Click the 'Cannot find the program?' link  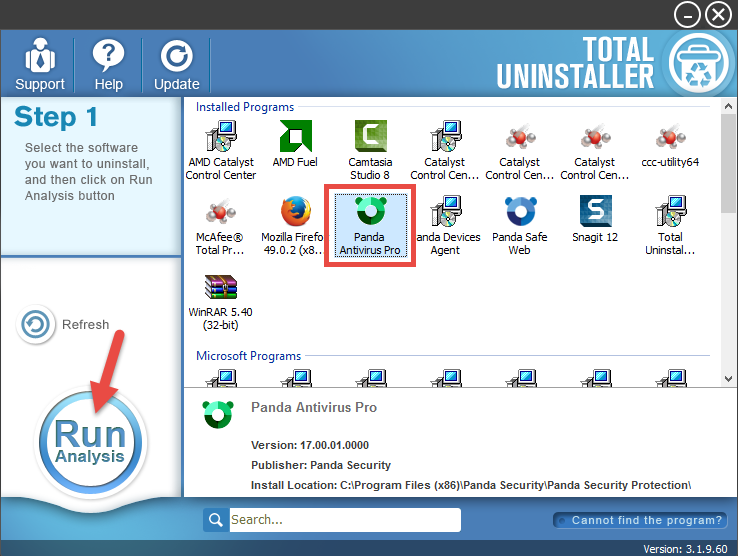coord(639,520)
